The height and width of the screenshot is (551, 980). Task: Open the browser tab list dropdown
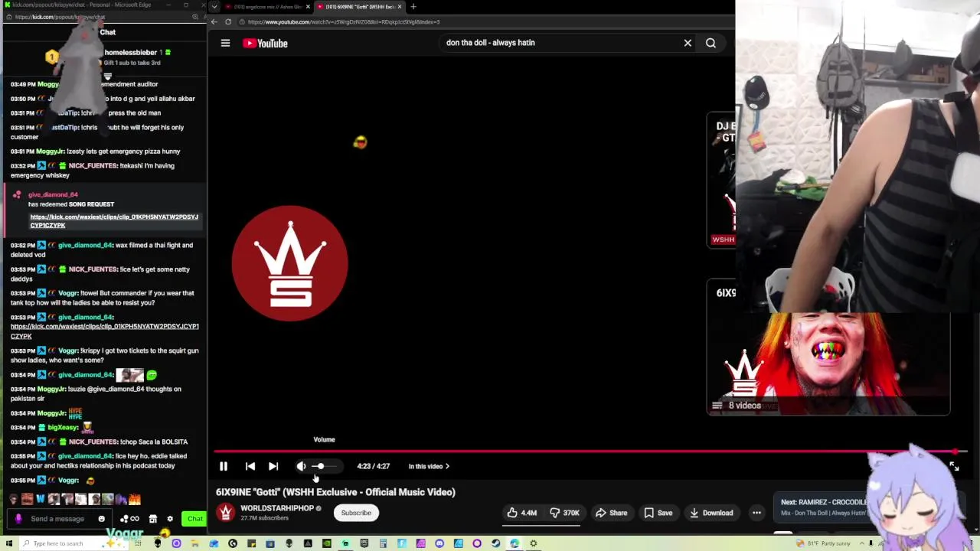[214, 7]
